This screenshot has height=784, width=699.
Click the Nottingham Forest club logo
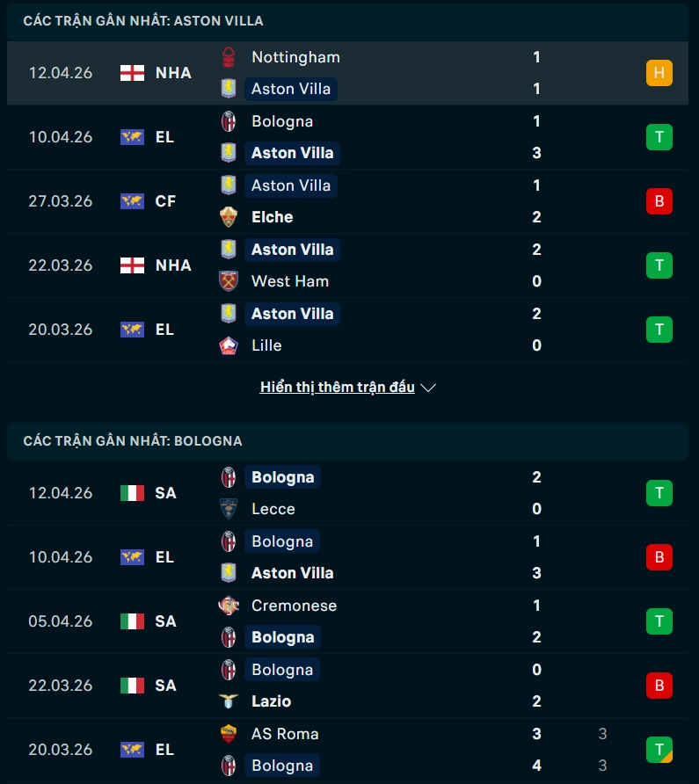[229, 57]
